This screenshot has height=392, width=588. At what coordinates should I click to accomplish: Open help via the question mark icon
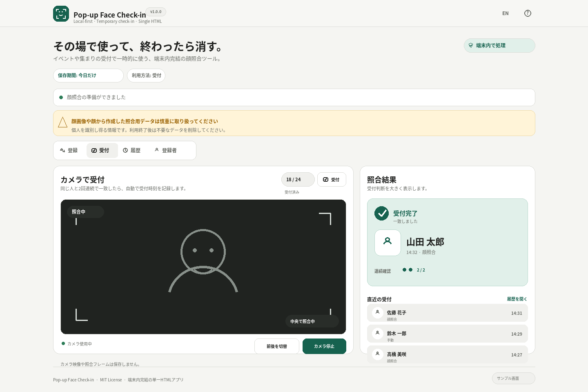pyautogui.click(x=528, y=13)
